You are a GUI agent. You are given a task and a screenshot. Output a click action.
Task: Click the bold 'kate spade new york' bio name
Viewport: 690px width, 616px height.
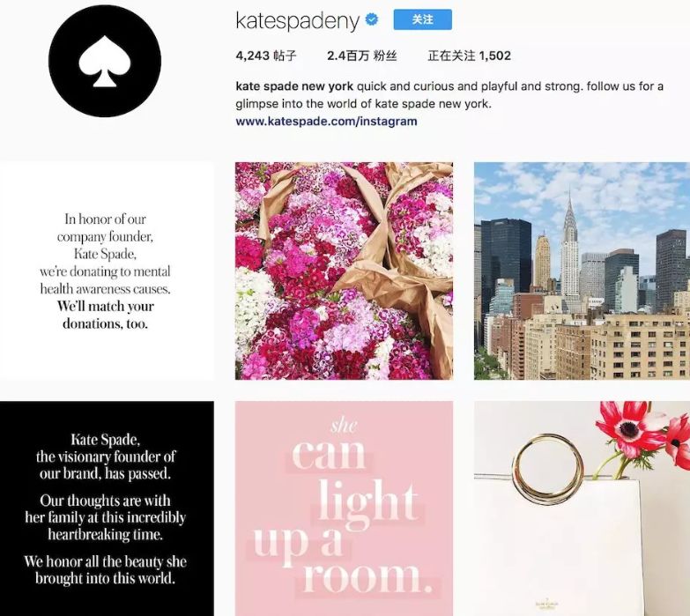tap(294, 86)
